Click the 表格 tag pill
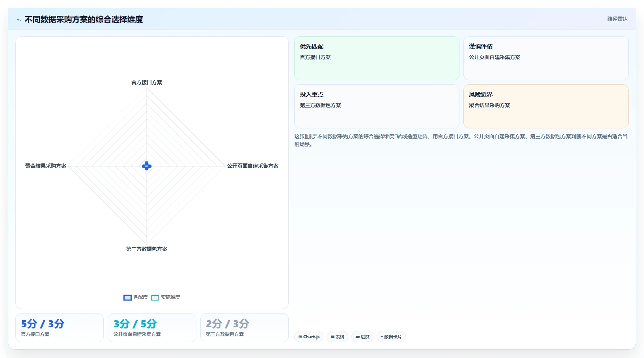 click(x=337, y=337)
